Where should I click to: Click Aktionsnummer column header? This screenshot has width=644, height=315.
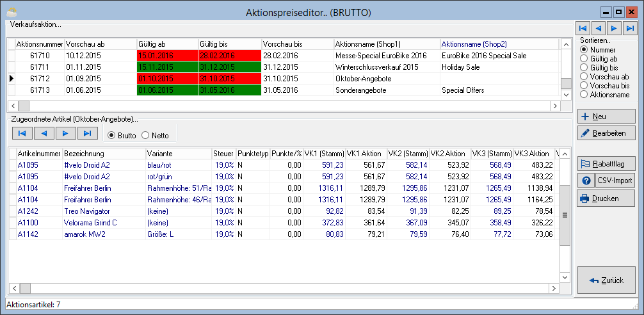tap(40, 44)
